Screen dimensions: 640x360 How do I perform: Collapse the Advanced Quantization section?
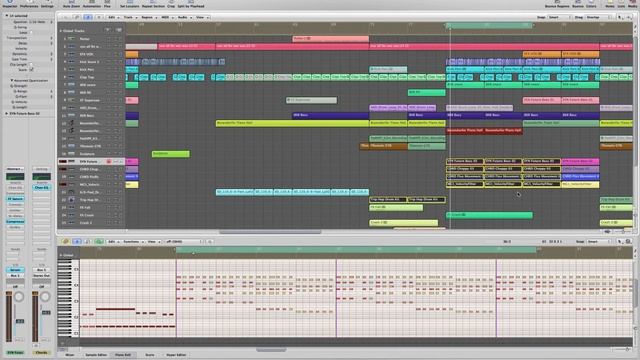point(12,80)
